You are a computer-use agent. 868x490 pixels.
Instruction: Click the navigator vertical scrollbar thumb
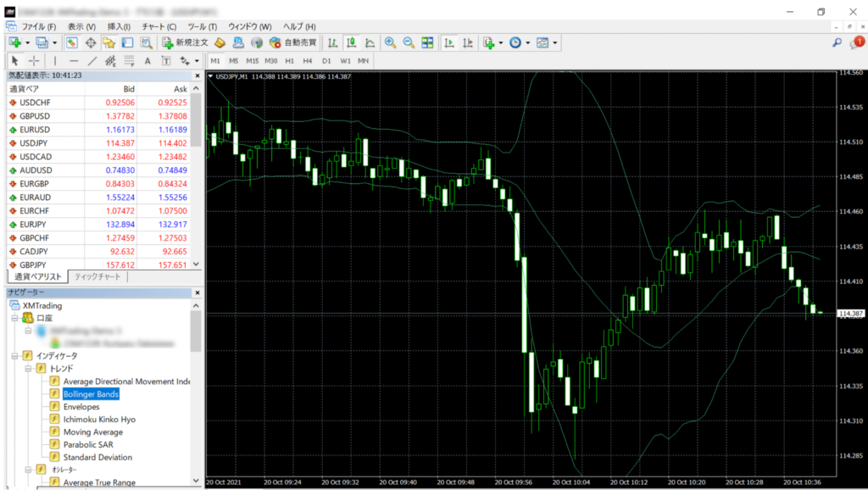click(196, 331)
